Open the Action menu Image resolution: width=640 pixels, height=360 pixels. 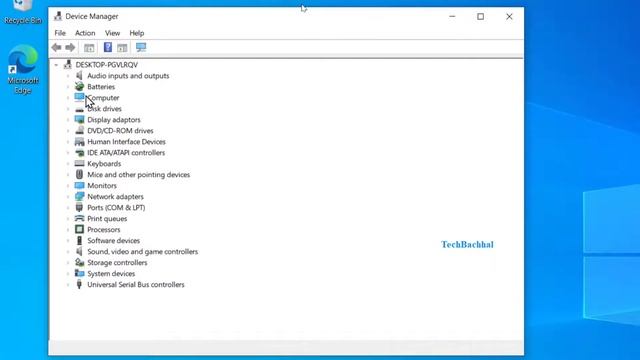tap(85, 33)
